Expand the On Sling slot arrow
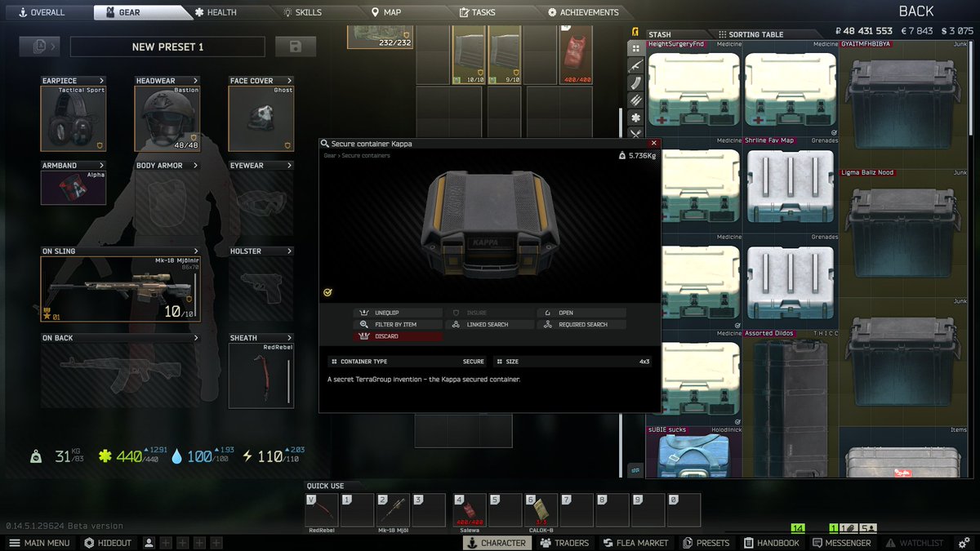The height and width of the screenshot is (551, 980). click(x=195, y=251)
